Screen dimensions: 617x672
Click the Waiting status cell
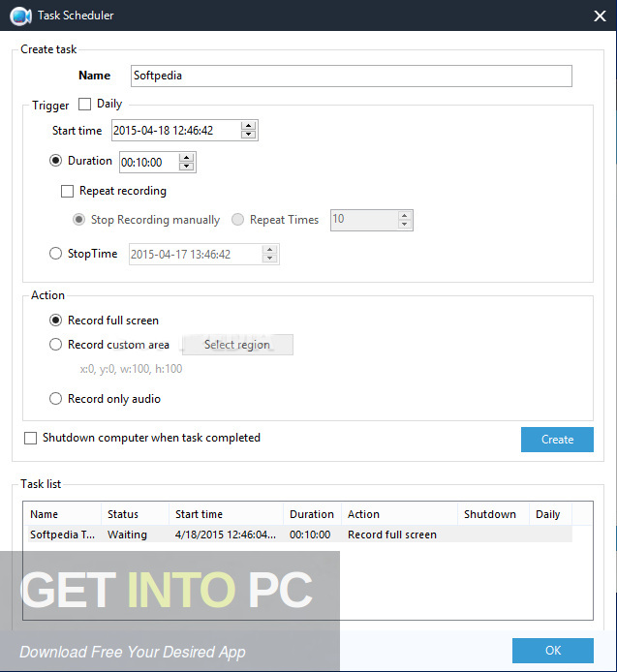point(127,535)
